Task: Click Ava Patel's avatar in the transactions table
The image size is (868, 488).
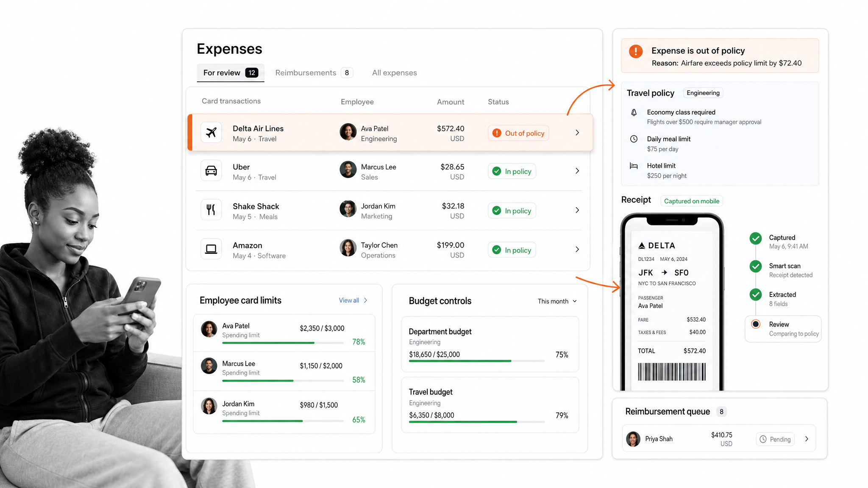Action: (x=348, y=132)
